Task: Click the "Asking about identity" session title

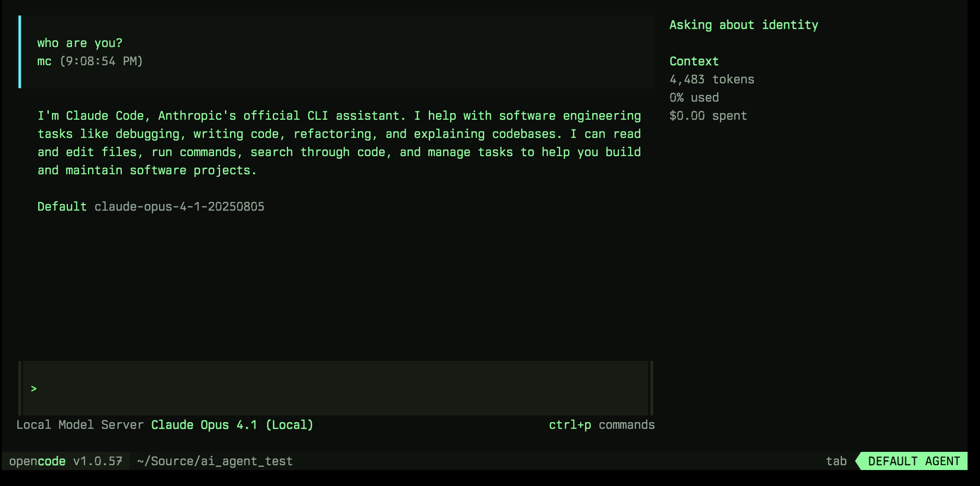Action: pyautogui.click(x=743, y=25)
